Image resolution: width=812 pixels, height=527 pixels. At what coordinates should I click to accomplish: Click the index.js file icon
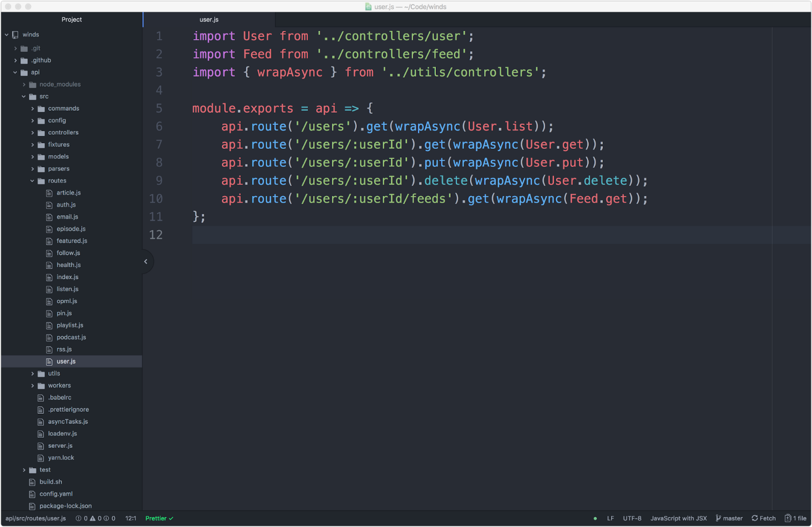49,277
